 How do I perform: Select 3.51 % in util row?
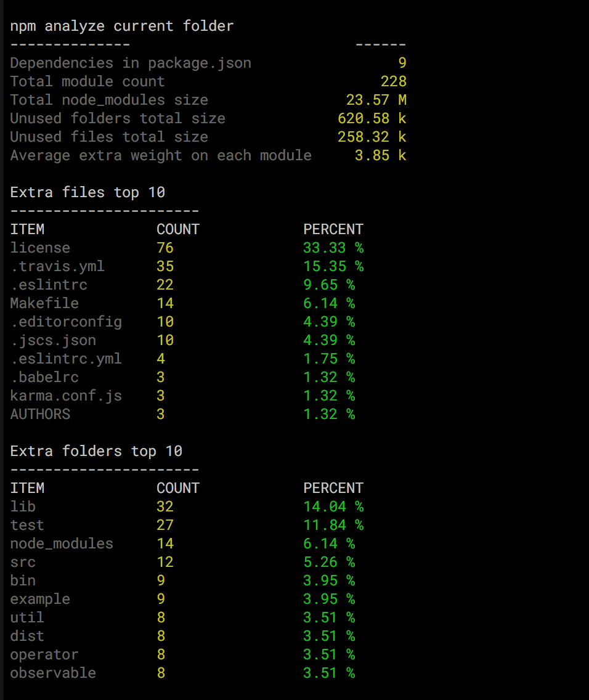point(329,618)
